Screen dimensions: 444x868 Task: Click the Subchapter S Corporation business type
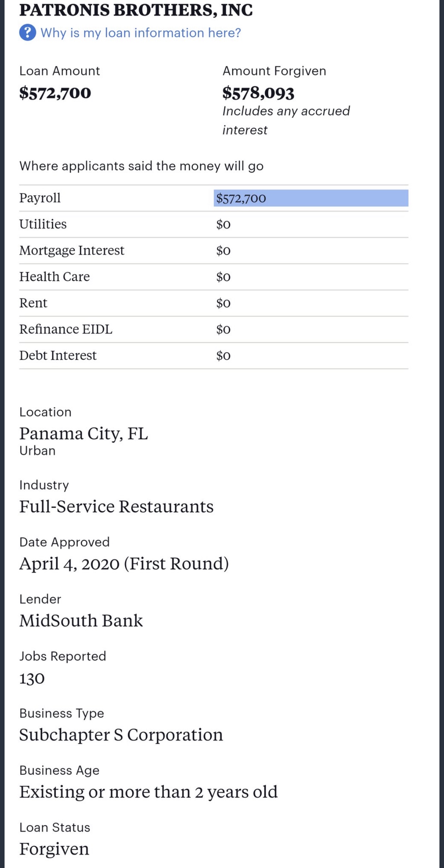[x=121, y=735]
